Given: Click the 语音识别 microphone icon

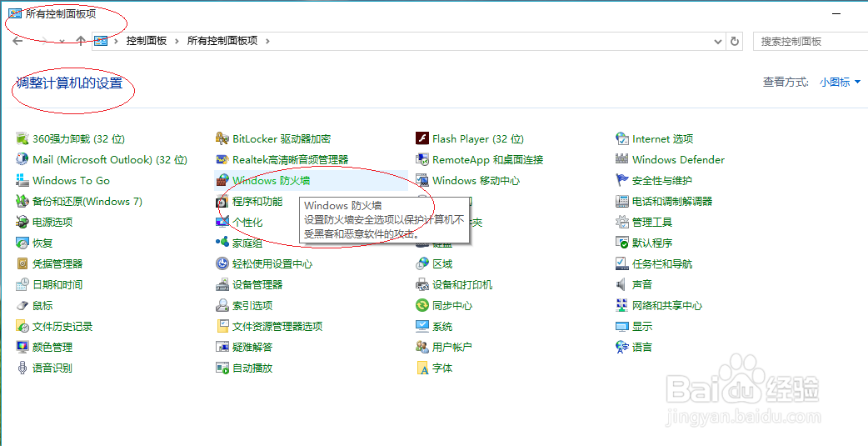Looking at the screenshot, I should point(22,368).
